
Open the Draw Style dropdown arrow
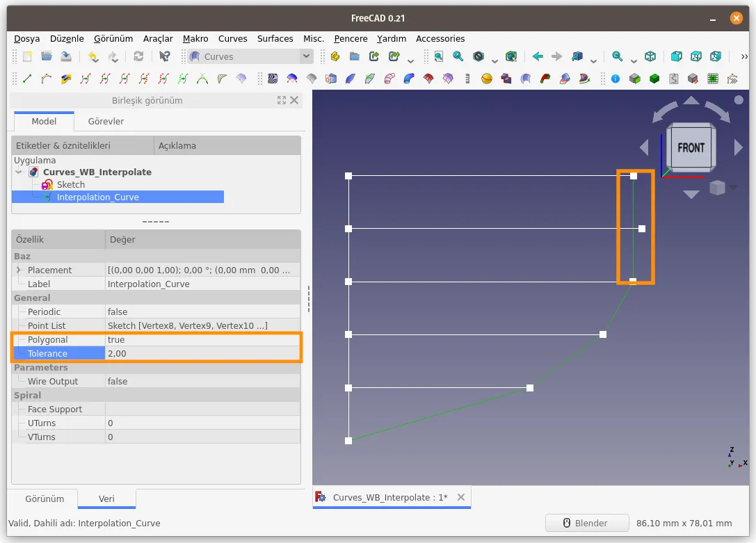[x=494, y=60]
